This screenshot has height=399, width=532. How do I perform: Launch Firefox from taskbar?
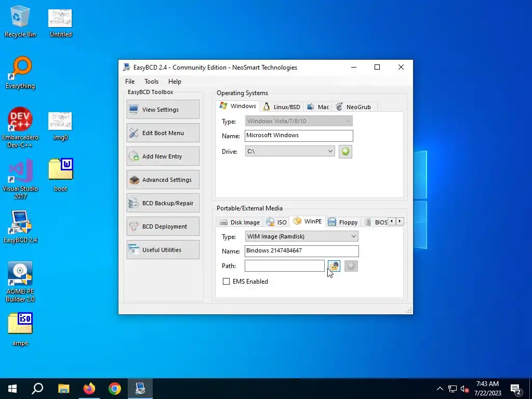pos(89,389)
